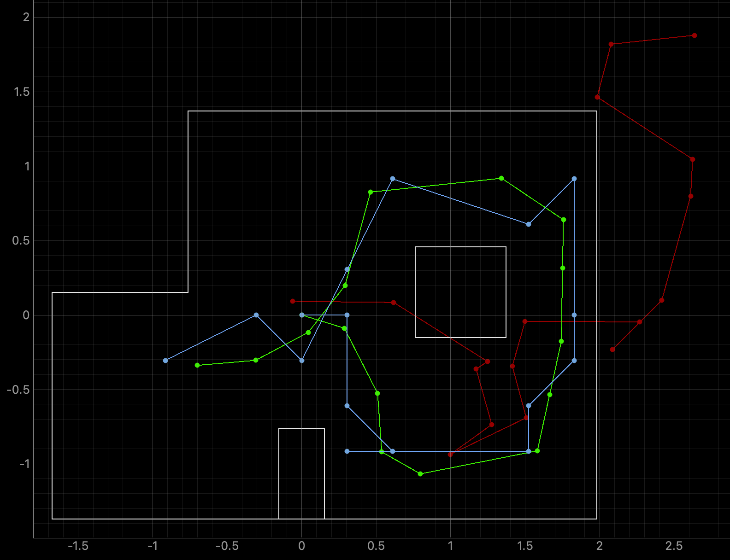Select the top-right blue path vertex

click(574, 179)
